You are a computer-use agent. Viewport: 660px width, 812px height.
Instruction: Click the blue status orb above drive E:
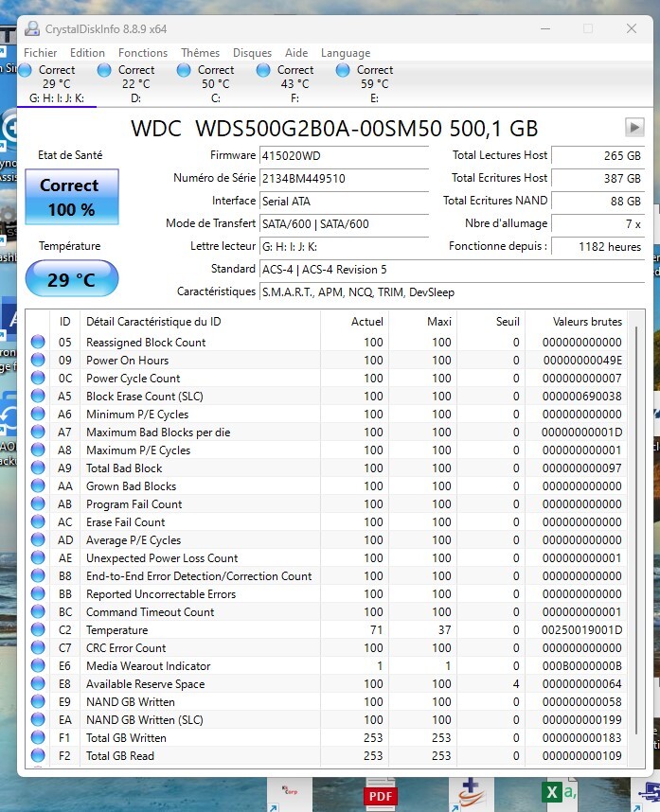(343, 70)
